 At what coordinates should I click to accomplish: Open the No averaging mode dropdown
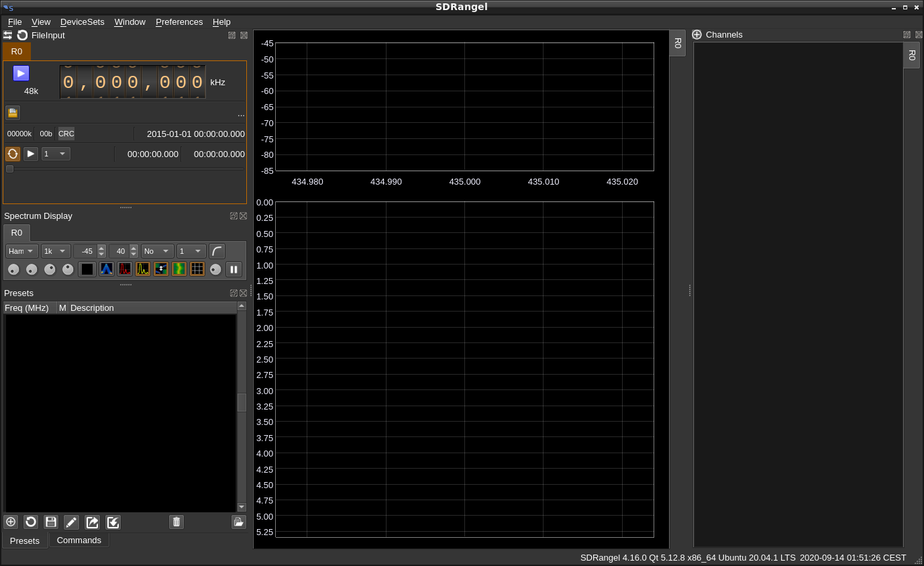[x=158, y=251]
